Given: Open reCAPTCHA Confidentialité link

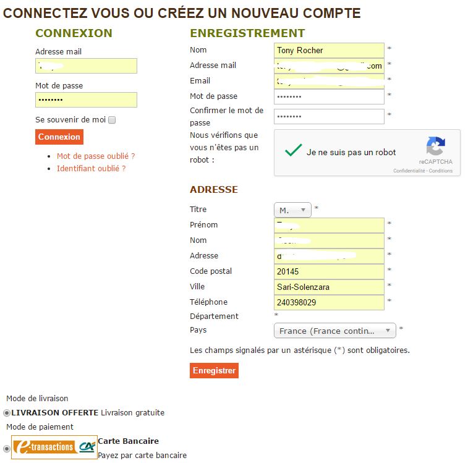Looking at the screenshot, I should click(x=410, y=171).
